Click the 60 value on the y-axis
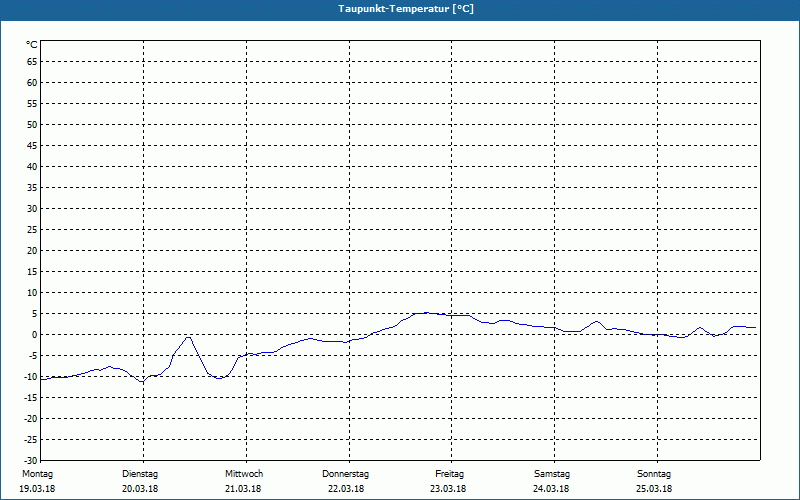This screenshot has width=800, height=500. coord(32,83)
